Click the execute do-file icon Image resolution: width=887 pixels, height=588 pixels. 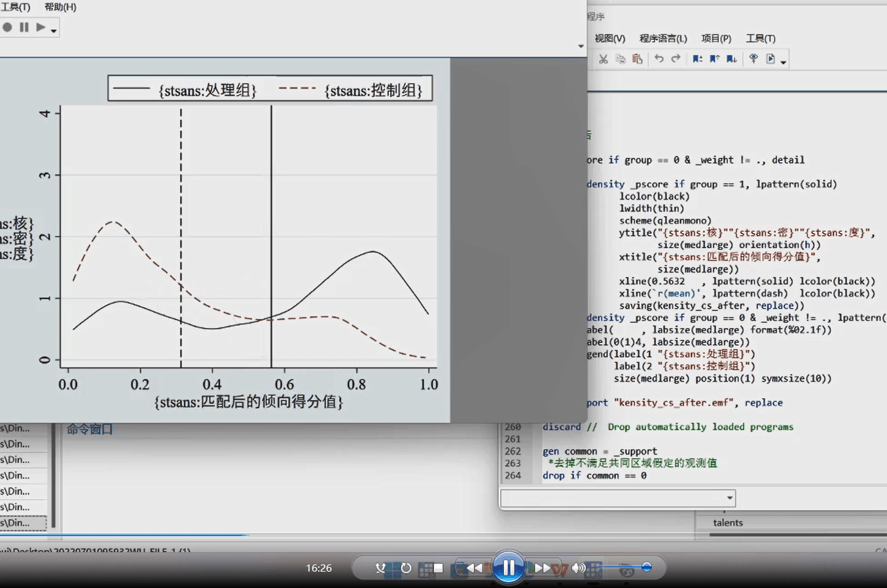click(x=770, y=59)
